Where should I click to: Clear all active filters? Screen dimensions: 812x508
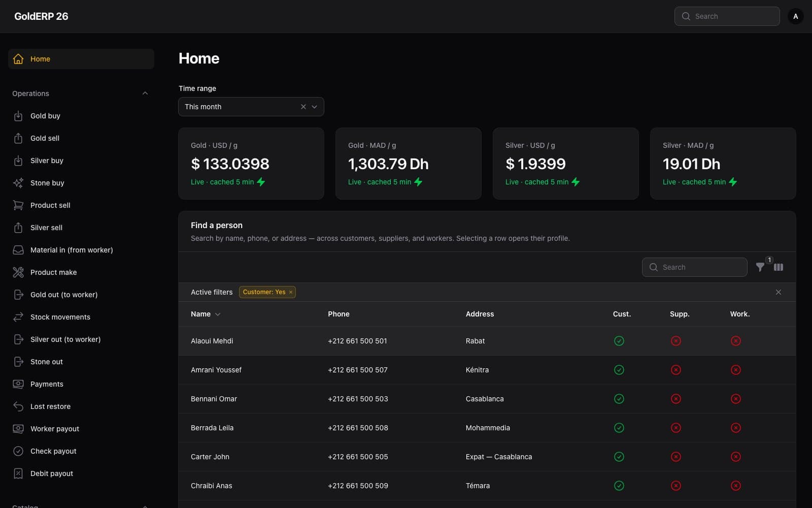pyautogui.click(x=779, y=292)
